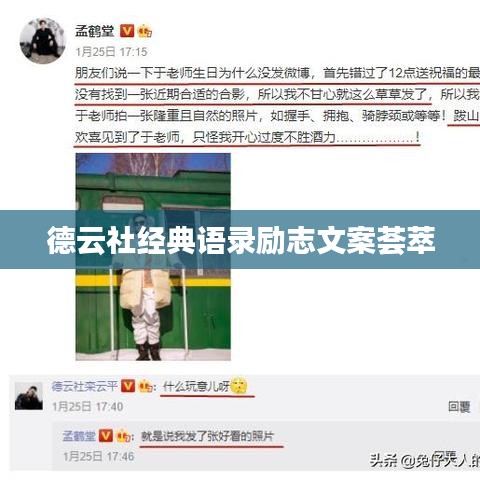The height and width of the screenshot is (480, 480).
Task: Click comment text 什么玩意儿呀
Action: click(196, 387)
